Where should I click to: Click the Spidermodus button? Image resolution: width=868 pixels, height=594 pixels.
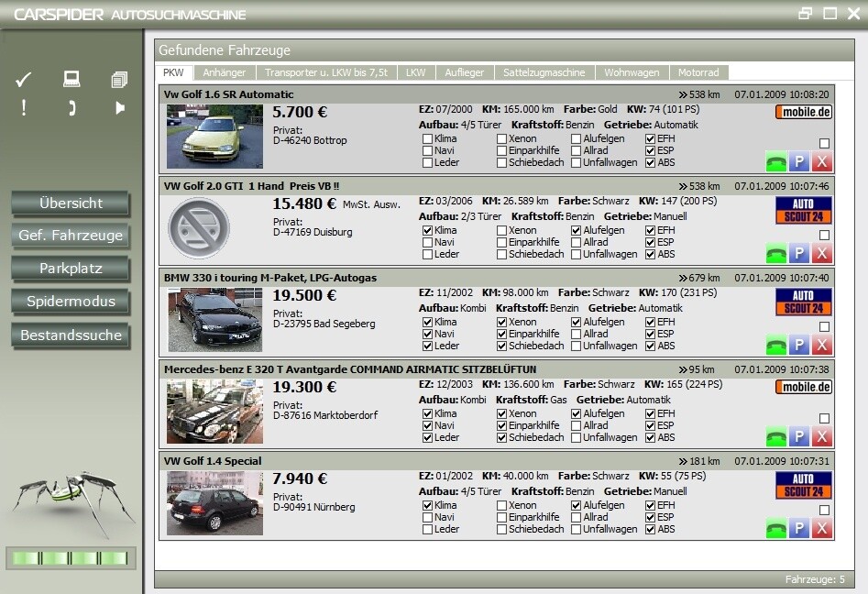click(x=71, y=302)
